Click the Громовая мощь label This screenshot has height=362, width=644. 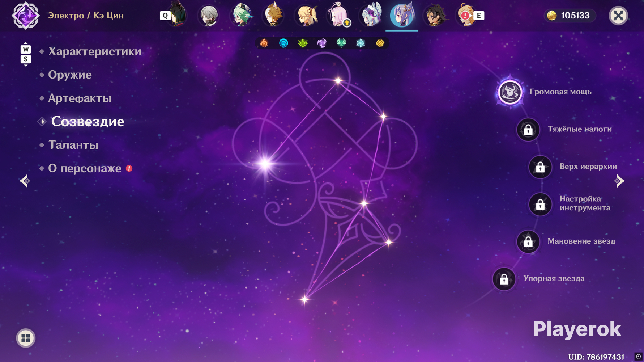coord(560,92)
